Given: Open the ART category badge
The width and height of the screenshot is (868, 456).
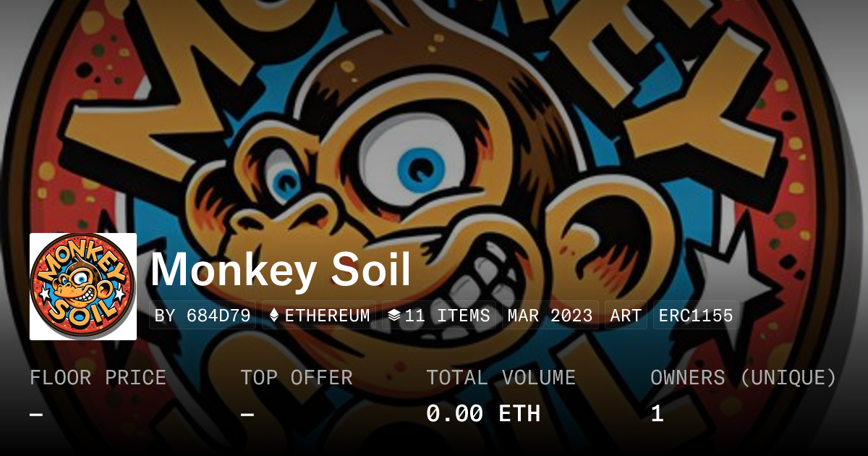Looking at the screenshot, I should coord(626,316).
